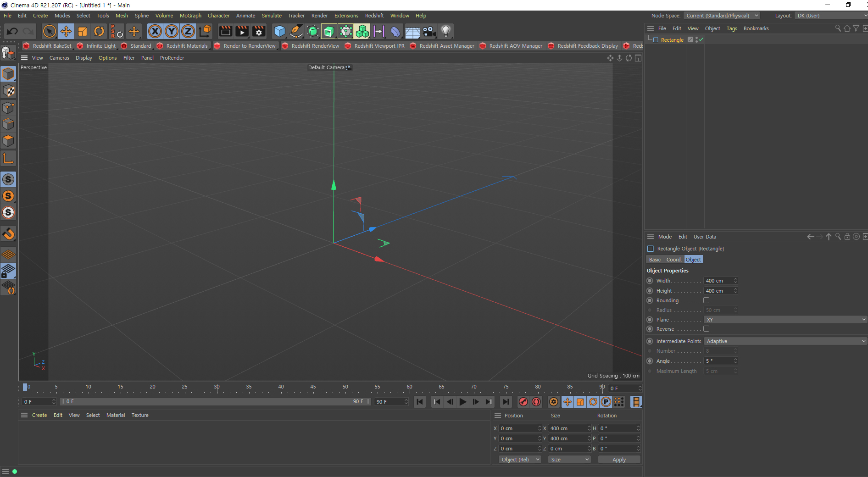Enable Axis mode icon
The image size is (868, 477).
8,159
